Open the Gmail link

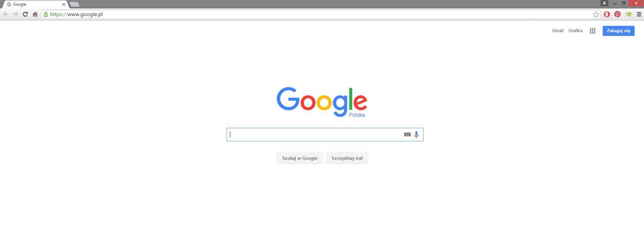pyautogui.click(x=557, y=31)
